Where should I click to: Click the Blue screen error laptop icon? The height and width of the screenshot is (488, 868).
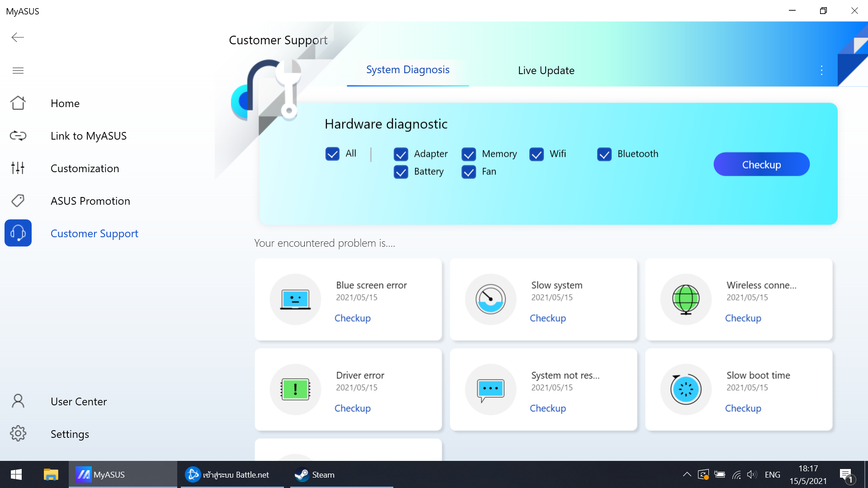point(295,299)
